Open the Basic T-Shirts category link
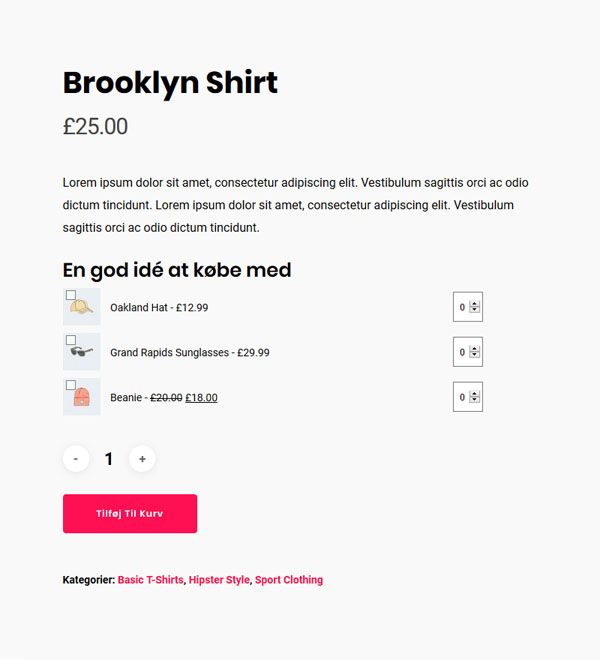 (x=151, y=580)
